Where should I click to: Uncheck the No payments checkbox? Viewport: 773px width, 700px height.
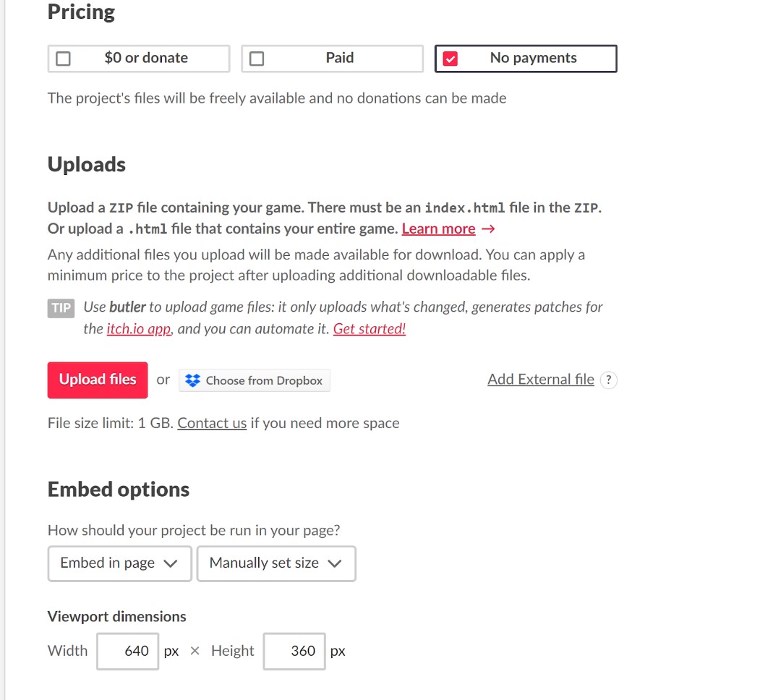coord(450,59)
